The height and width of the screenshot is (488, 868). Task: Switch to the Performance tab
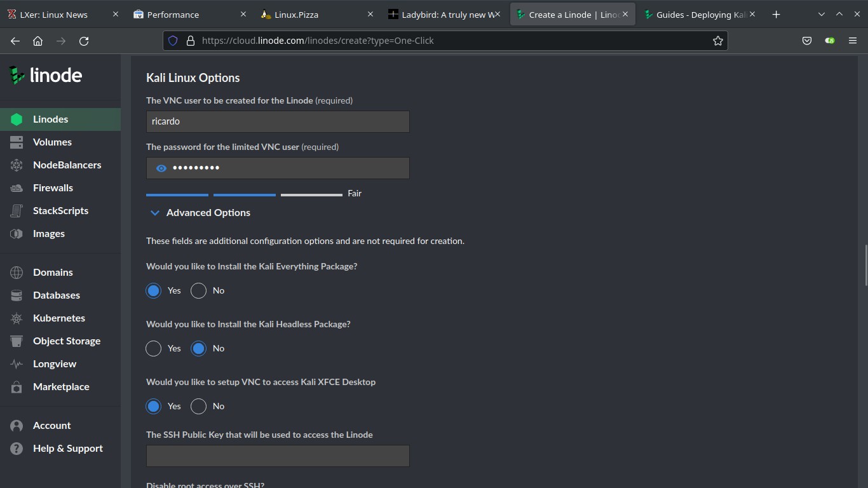click(x=189, y=15)
